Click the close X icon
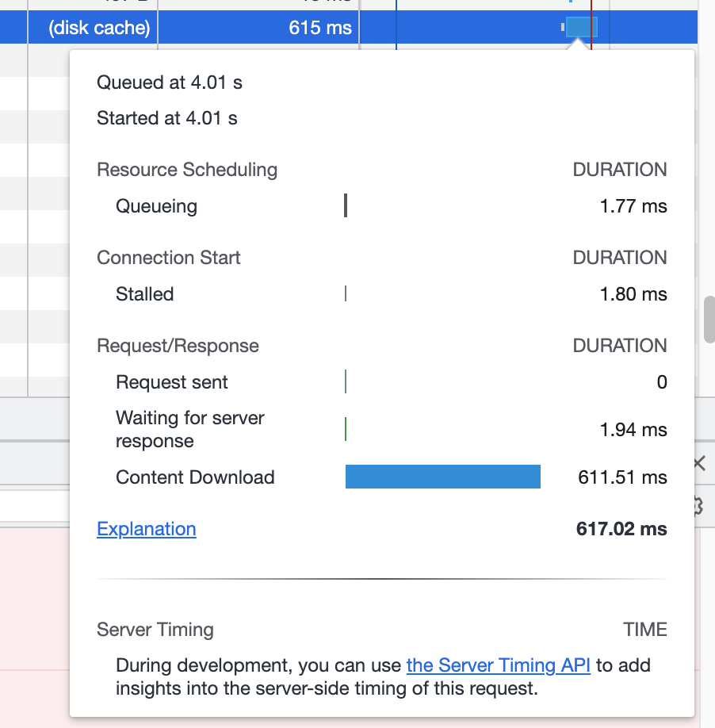This screenshot has height=728, width=715. point(698,463)
